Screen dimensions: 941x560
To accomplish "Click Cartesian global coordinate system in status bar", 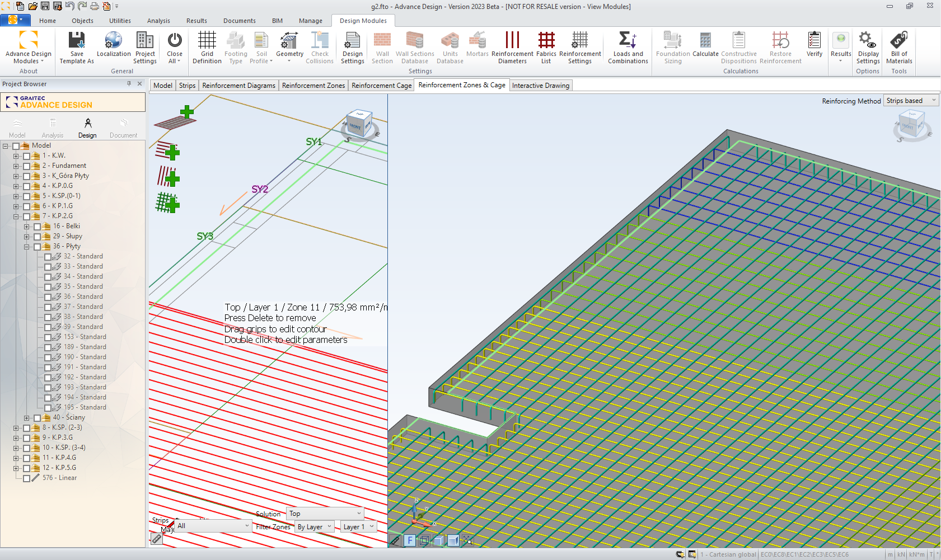I will [728, 554].
